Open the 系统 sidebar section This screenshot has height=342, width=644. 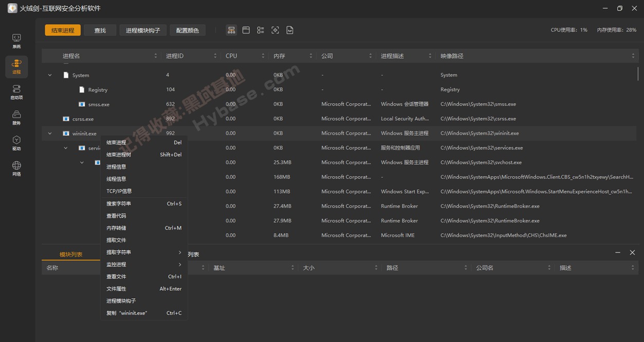coord(16,41)
